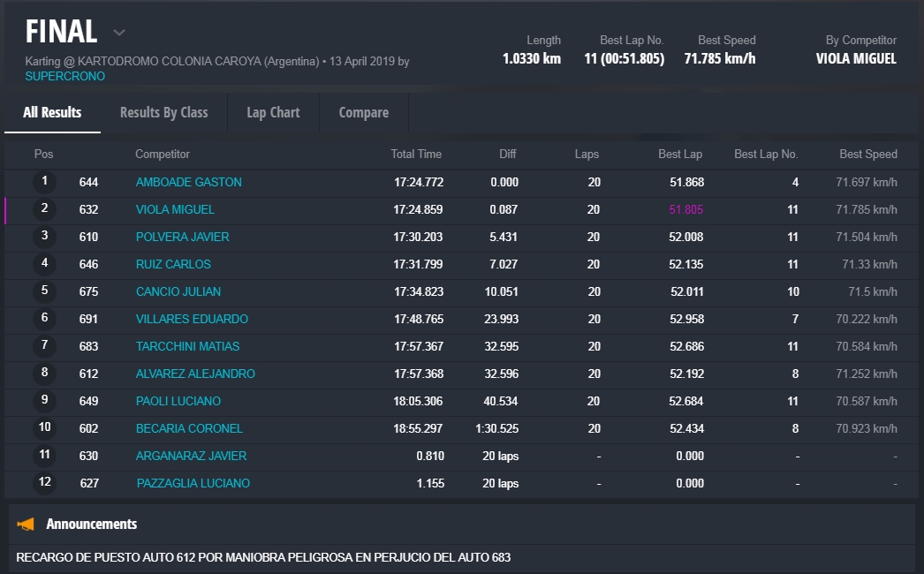Click position 12 circle badge
The width and height of the screenshot is (924, 574).
44,483
